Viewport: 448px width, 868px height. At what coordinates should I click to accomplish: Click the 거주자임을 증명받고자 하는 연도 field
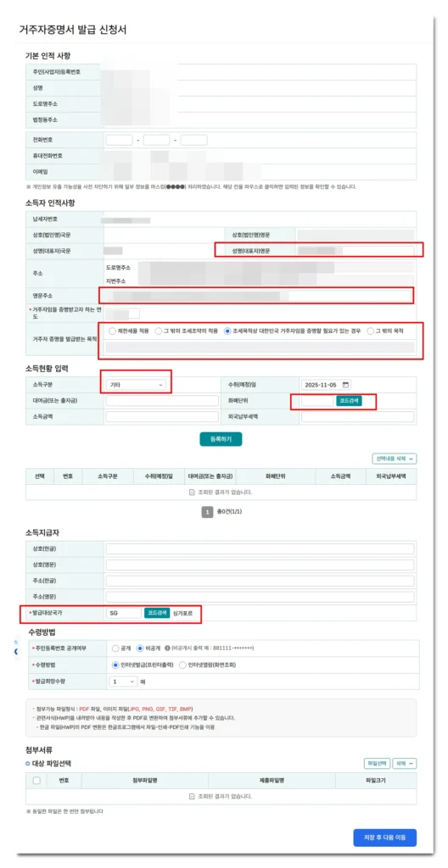[123, 314]
